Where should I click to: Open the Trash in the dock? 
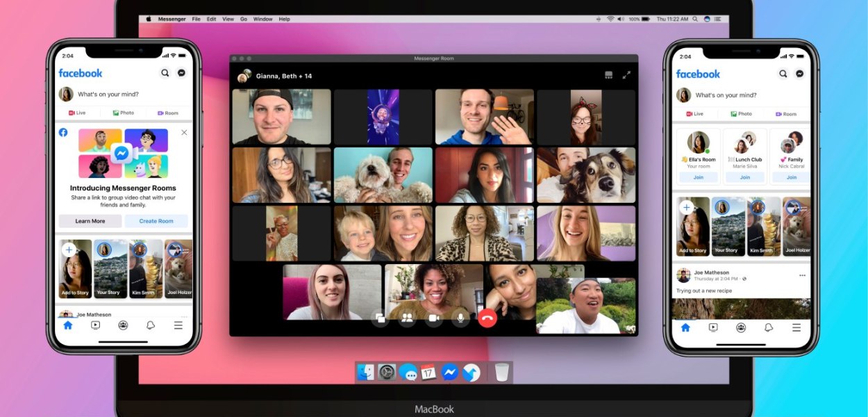pyautogui.click(x=502, y=373)
